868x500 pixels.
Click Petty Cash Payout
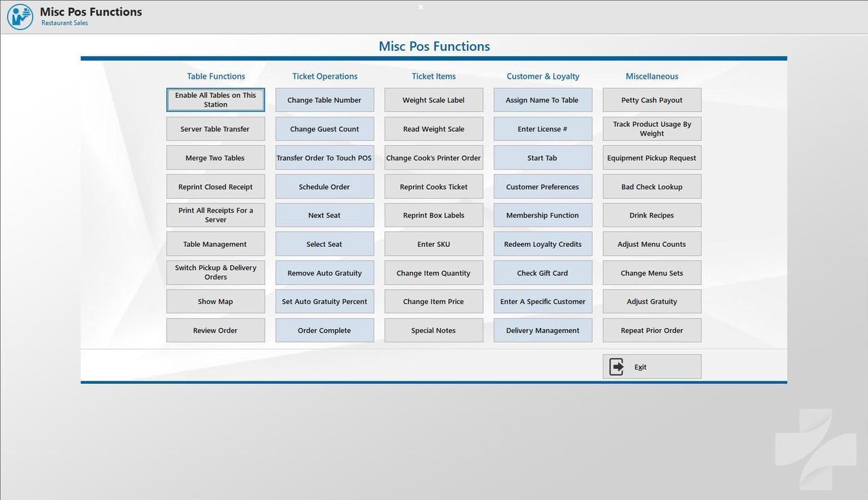pyautogui.click(x=652, y=100)
